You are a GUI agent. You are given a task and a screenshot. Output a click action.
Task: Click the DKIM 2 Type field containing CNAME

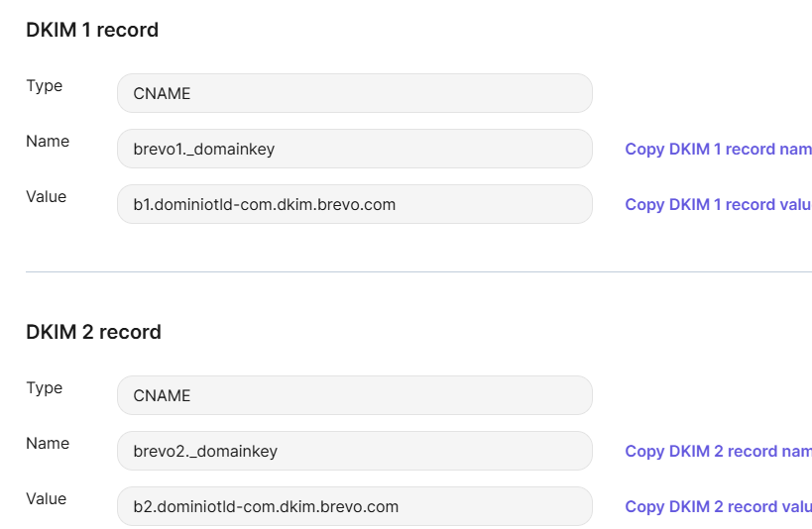354,395
